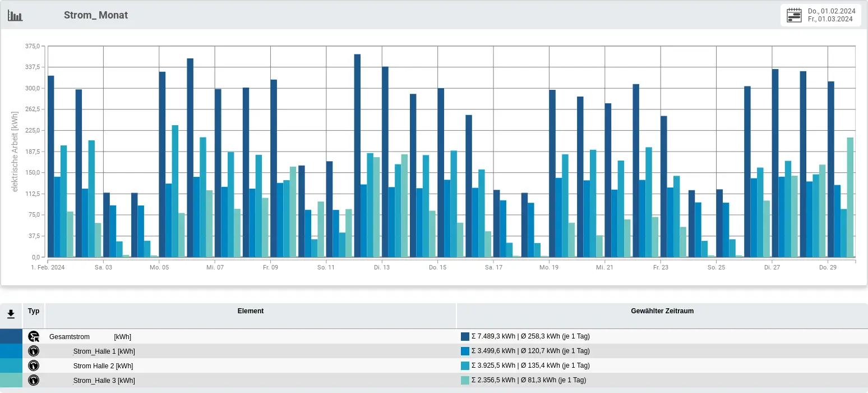Click the Strom_Halle 3 teal row color block

(x=11, y=380)
